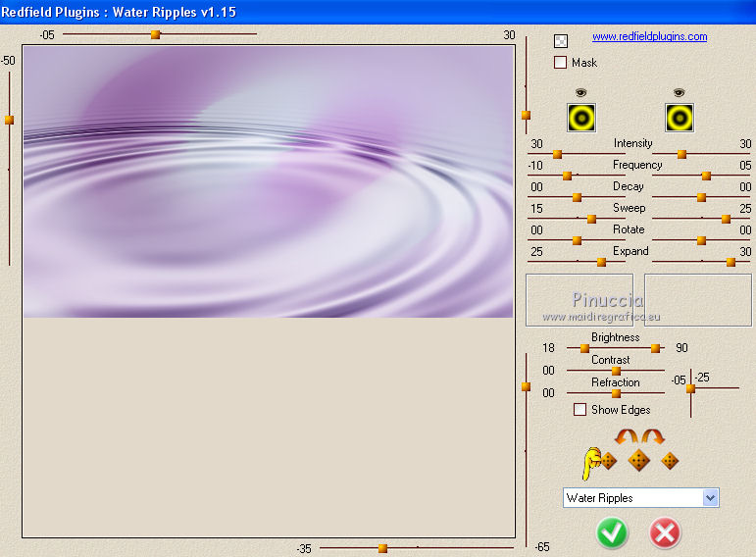Click the Intensity label
The width and height of the screenshot is (756, 557).
(632, 143)
